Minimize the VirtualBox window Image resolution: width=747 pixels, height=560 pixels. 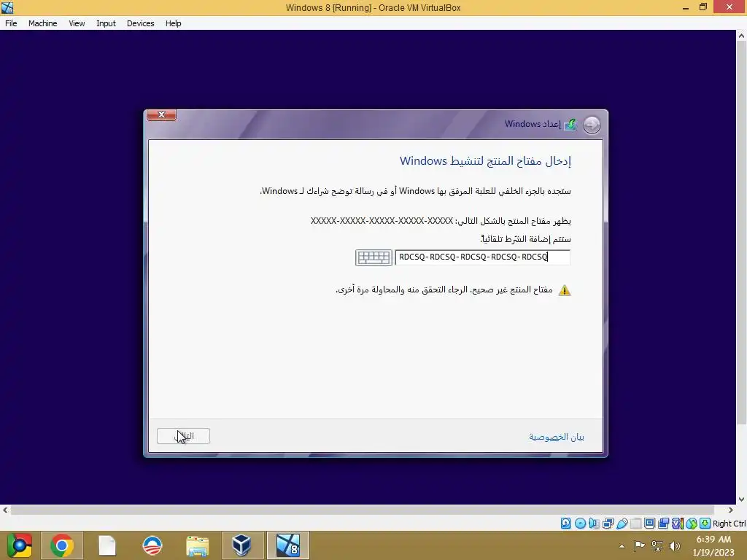click(685, 7)
